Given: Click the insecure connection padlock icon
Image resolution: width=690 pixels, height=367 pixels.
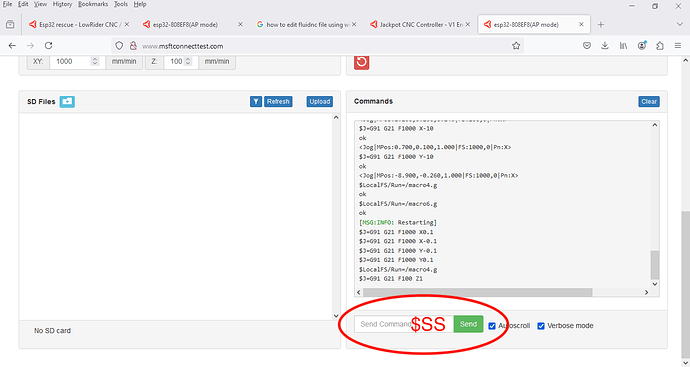Looking at the screenshot, I should [x=133, y=46].
